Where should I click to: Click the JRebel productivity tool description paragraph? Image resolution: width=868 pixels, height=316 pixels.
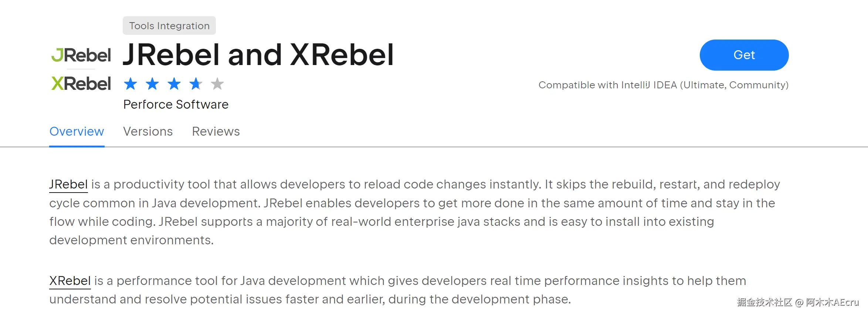[415, 212]
